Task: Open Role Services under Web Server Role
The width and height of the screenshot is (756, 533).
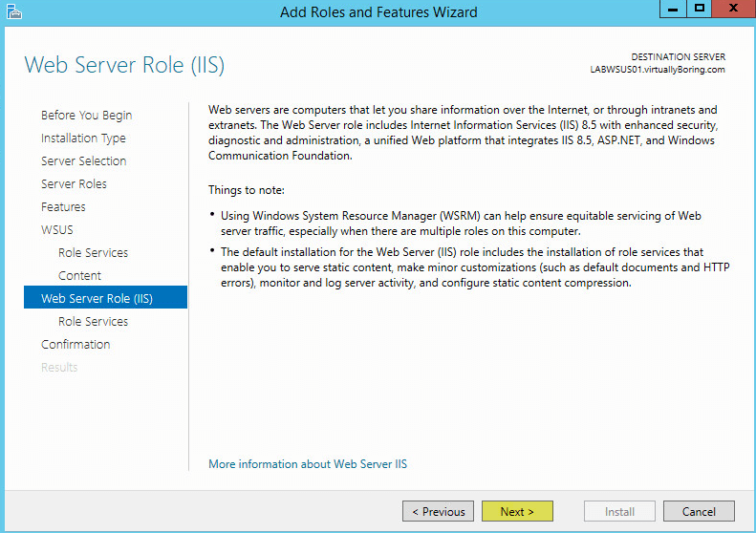Action: coord(93,322)
